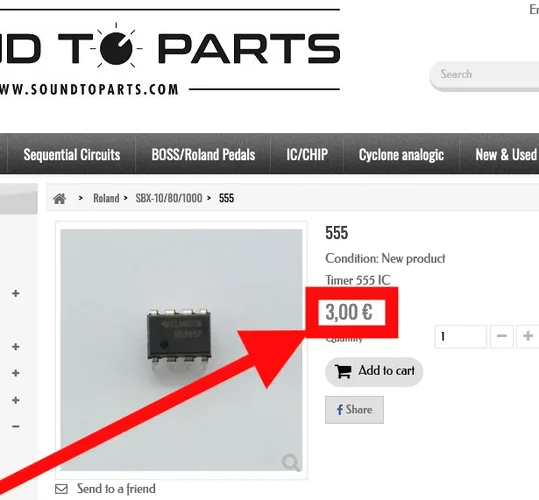Click the Facebook Share button
539x500 pixels.
(354, 410)
